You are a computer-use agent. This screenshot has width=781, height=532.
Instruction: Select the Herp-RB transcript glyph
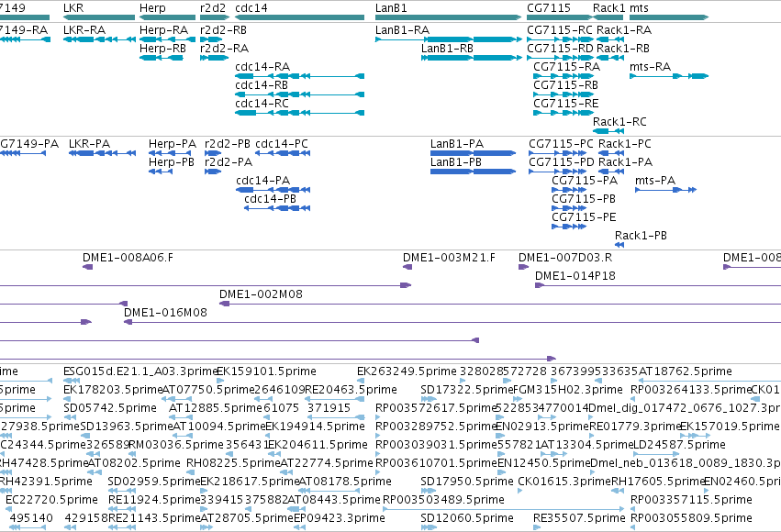click(162, 58)
